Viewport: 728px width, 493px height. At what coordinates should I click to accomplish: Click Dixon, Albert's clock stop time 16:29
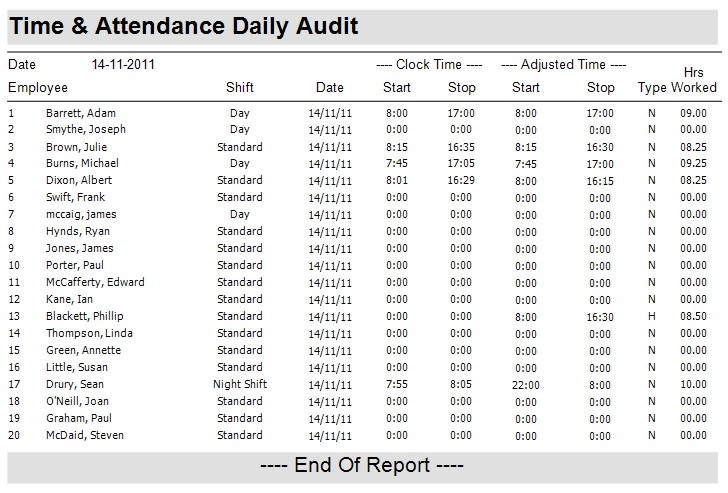(x=461, y=181)
